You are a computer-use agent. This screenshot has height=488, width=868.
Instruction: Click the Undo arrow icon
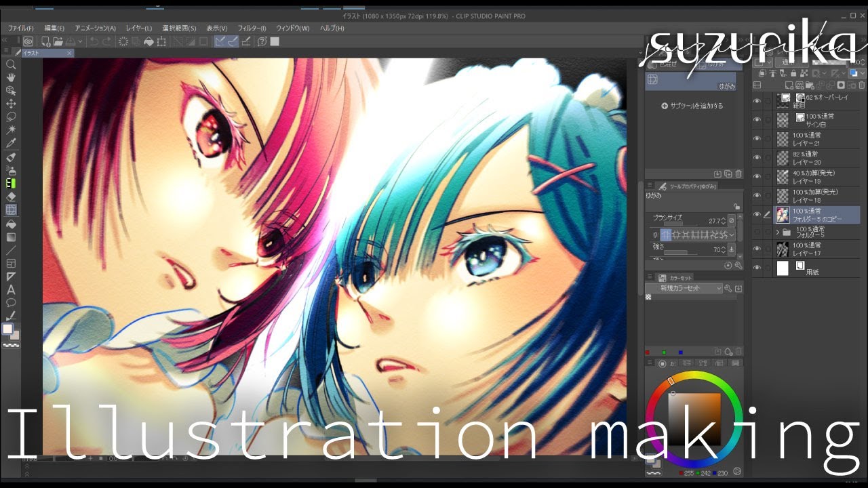pyautogui.click(x=94, y=41)
